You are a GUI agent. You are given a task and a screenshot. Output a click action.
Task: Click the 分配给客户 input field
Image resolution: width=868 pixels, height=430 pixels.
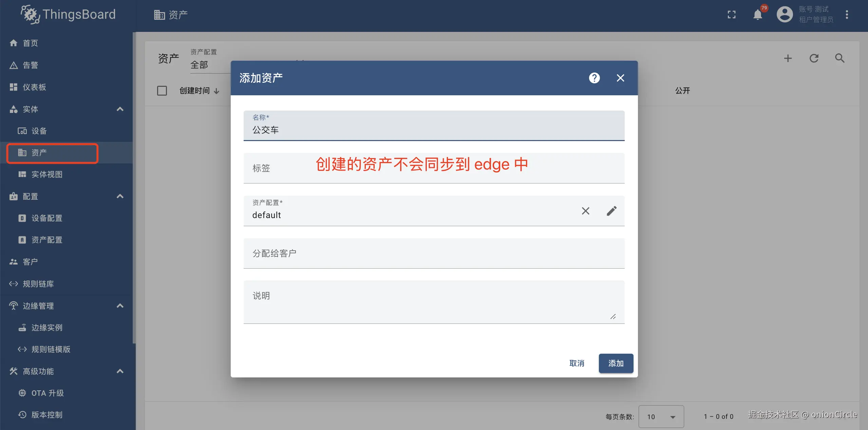434,253
